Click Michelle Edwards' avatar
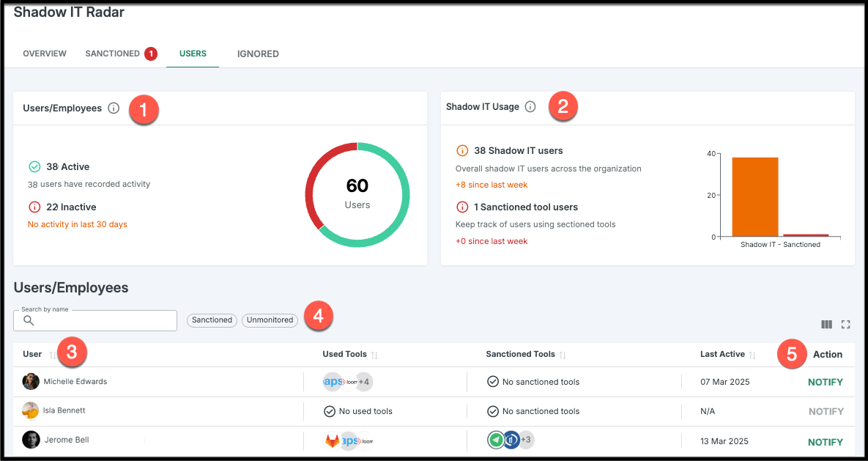The height and width of the screenshot is (461, 868). pyautogui.click(x=31, y=381)
